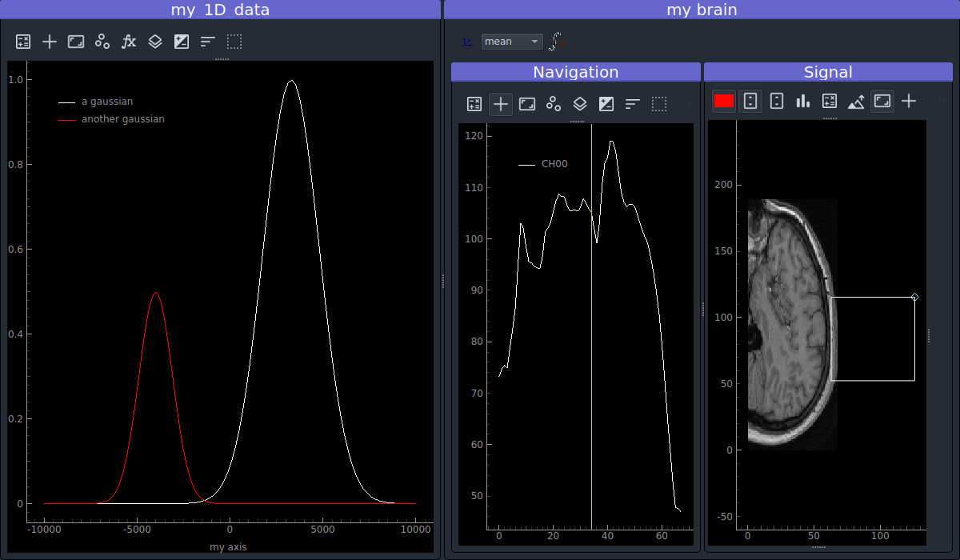
Task: Click the dotted selection rectangle in Navigation toolbar
Action: point(659,104)
